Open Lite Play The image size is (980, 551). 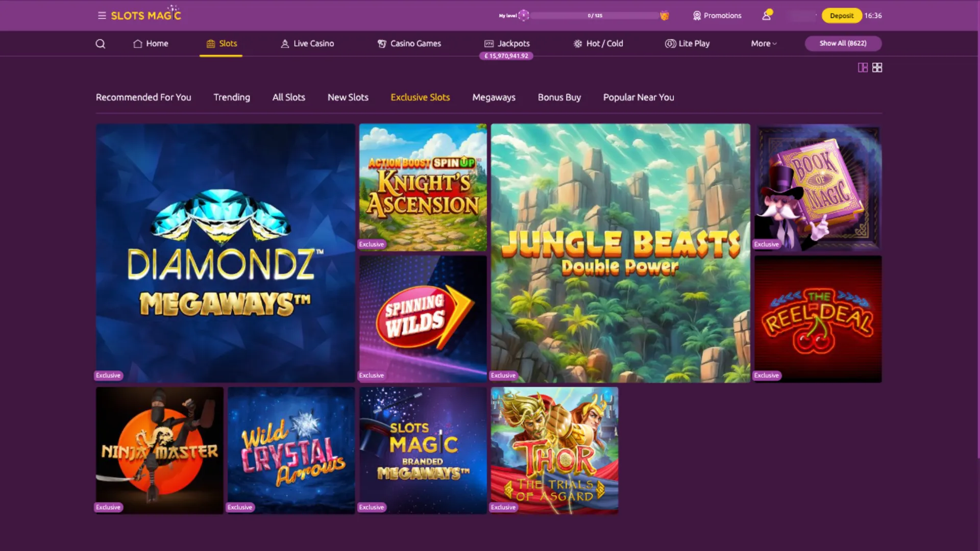point(687,43)
